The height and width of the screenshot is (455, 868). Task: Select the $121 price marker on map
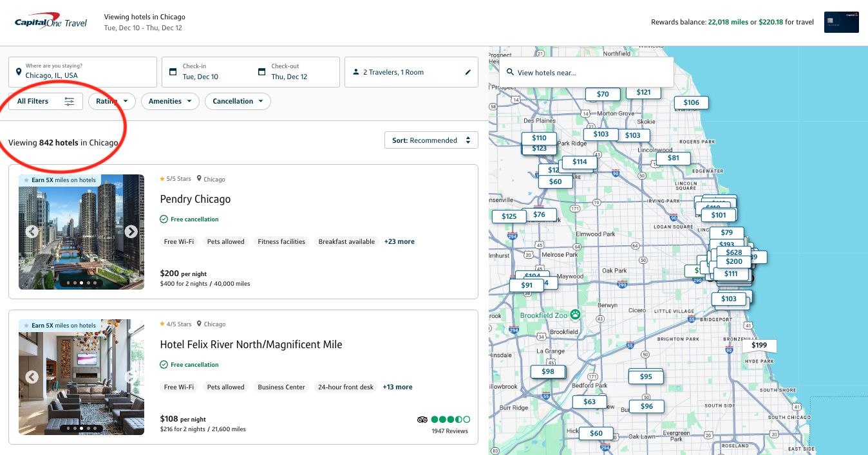643,93
